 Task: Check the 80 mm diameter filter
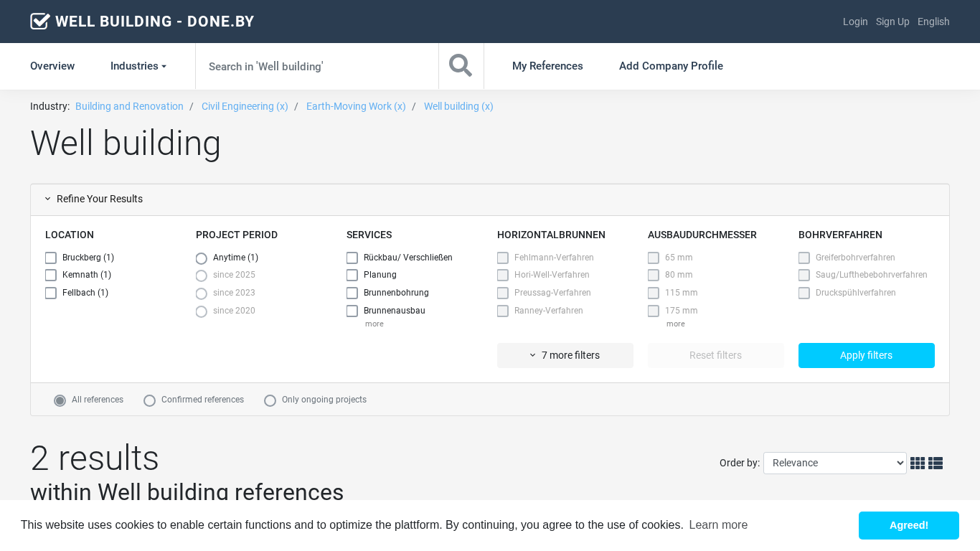click(654, 275)
